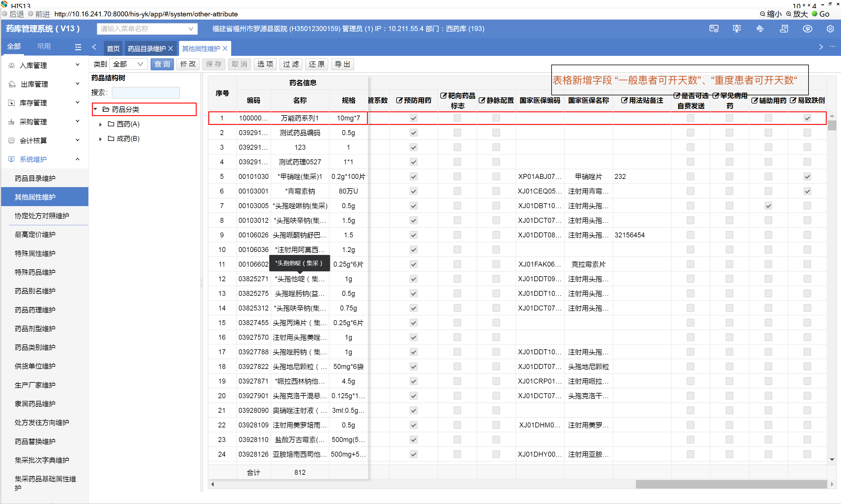Click the 导出 button

342,64
